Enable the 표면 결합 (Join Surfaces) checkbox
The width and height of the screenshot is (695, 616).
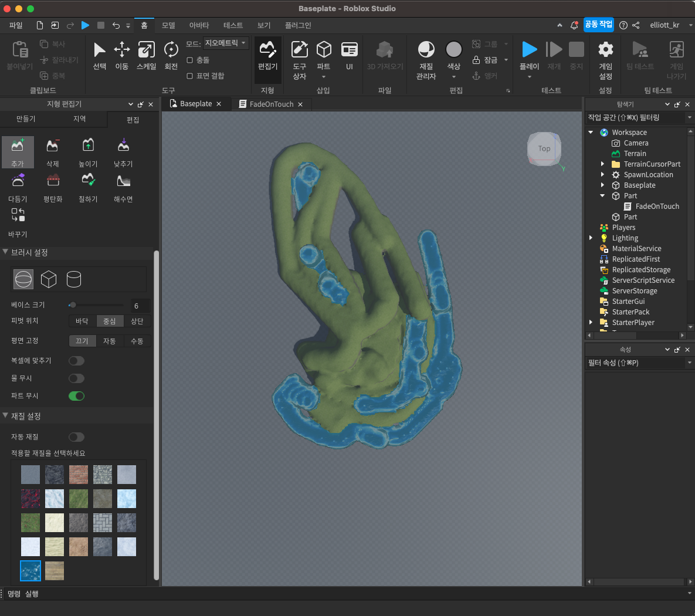(189, 76)
